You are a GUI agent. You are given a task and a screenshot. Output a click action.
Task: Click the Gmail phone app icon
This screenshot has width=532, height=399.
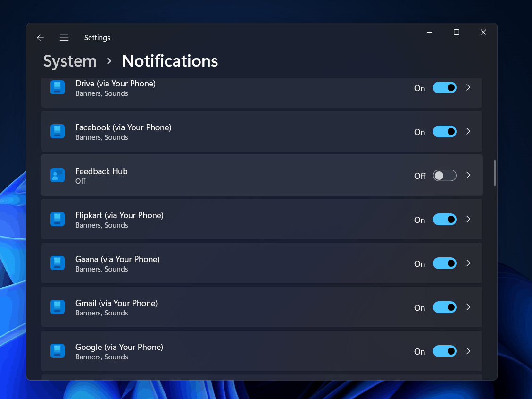point(58,307)
